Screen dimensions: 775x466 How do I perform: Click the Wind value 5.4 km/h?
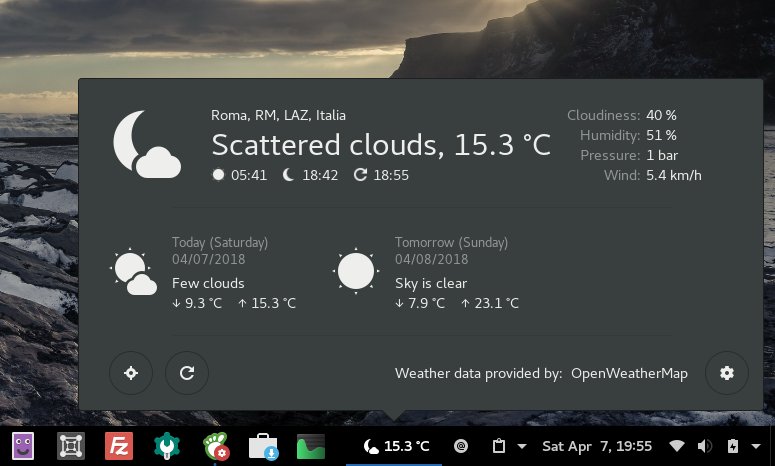(674, 175)
